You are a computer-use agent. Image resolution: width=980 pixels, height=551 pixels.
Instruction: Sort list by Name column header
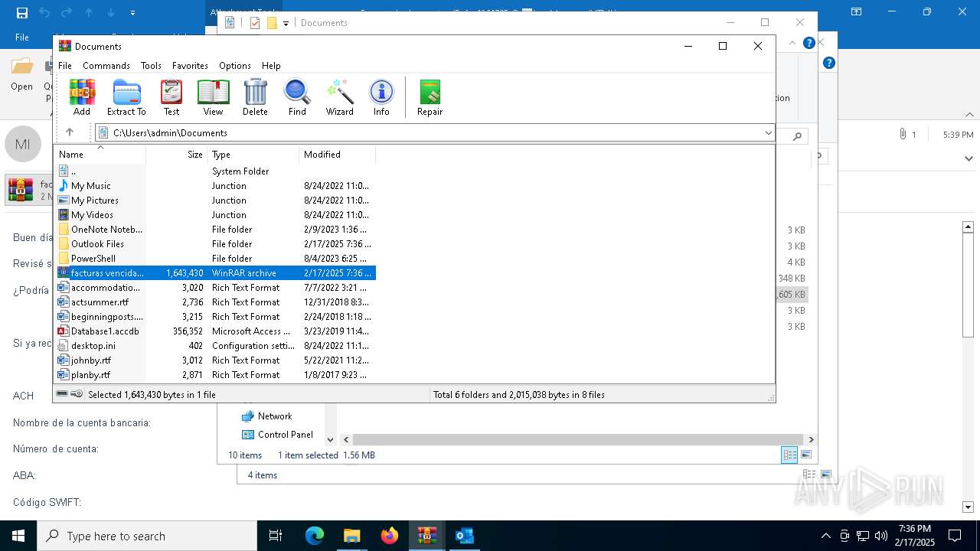pos(100,155)
